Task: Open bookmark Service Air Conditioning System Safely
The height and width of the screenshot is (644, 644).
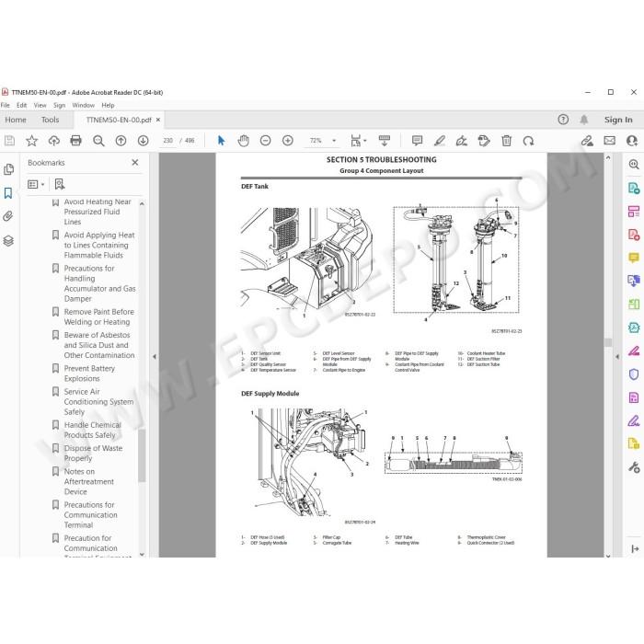Action: click(98, 402)
